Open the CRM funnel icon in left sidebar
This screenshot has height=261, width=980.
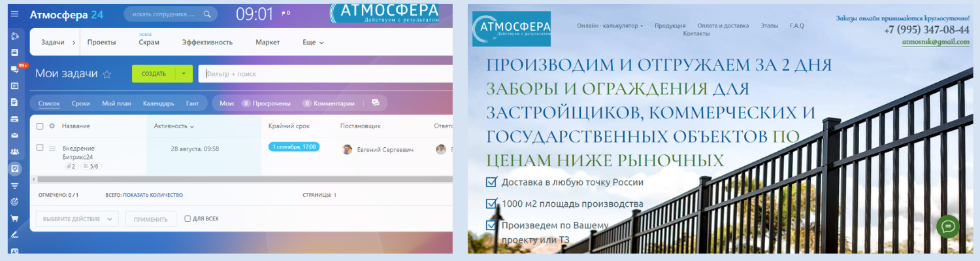14,186
